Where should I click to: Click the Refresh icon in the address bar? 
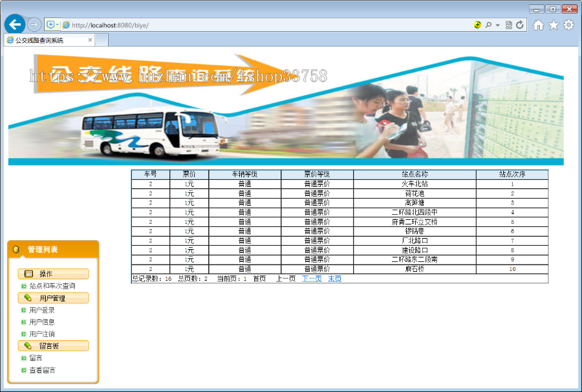point(519,25)
